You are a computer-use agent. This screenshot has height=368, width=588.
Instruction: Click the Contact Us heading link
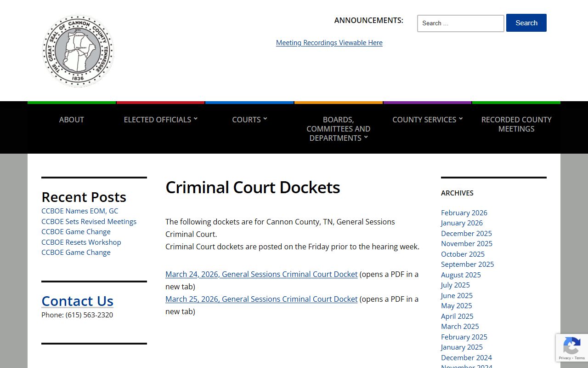[x=78, y=301]
